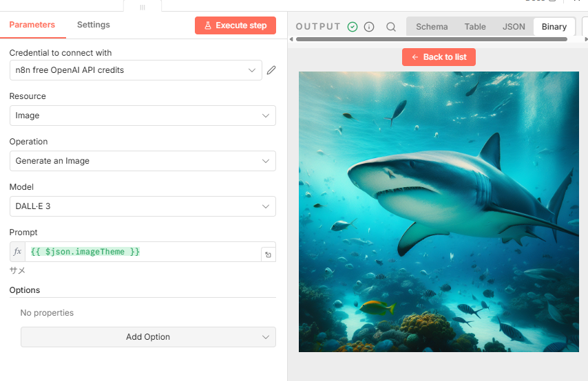This screenshot has height=381, width=588.
Task: Grab the panel drag handle at top
Action: [143, 7]
